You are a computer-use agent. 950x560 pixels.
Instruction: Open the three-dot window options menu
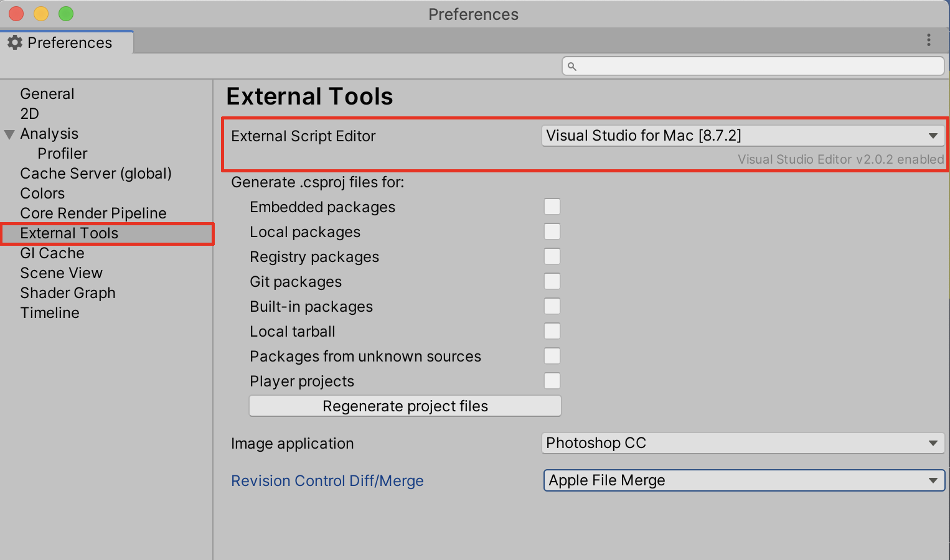(928, 40)
